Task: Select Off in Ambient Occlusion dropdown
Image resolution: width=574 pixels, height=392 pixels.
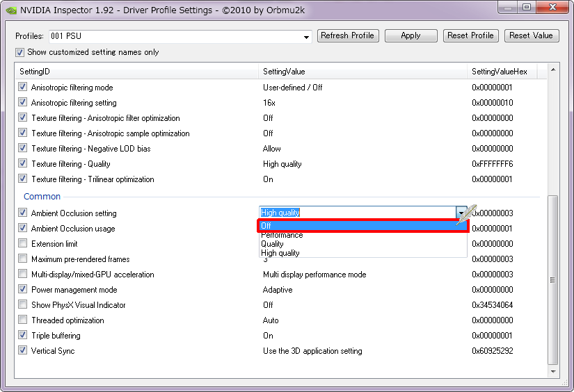Action: (x=362, y=226)
